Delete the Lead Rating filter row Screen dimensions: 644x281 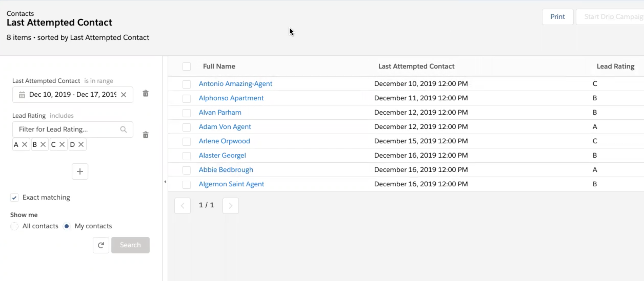click(145, 135)
